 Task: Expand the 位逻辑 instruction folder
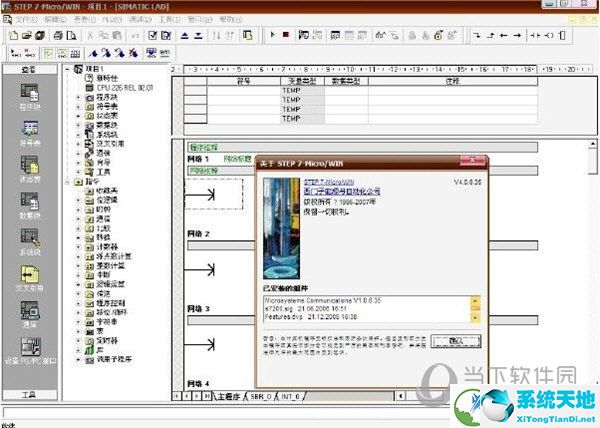(78, 200)
